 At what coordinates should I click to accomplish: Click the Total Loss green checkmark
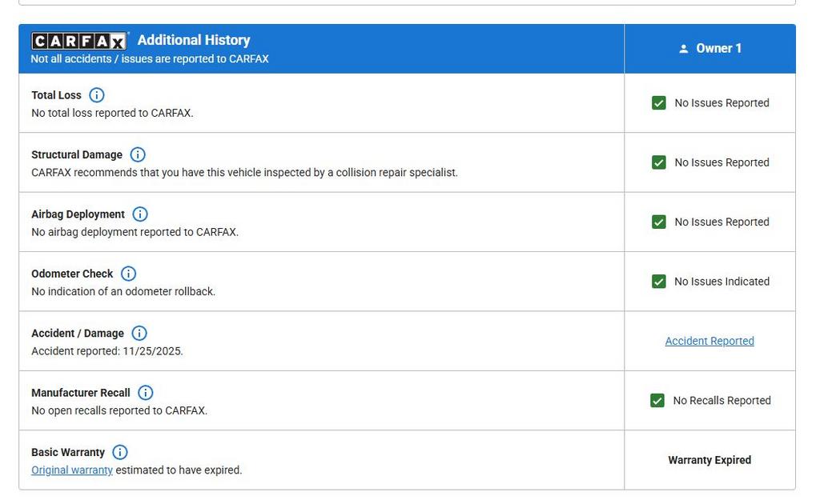[x=659, y=103]
